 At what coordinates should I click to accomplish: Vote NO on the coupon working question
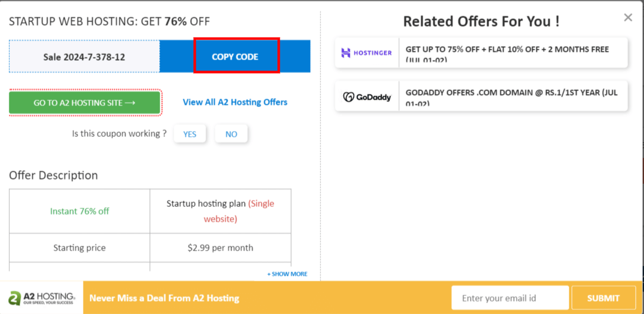coord(231,134)
